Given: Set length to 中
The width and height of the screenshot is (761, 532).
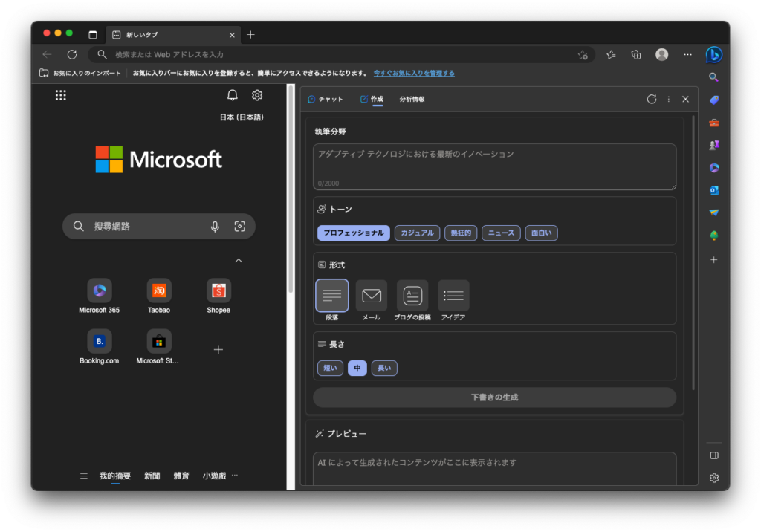Looking at the screenshot, I should 357,368.
